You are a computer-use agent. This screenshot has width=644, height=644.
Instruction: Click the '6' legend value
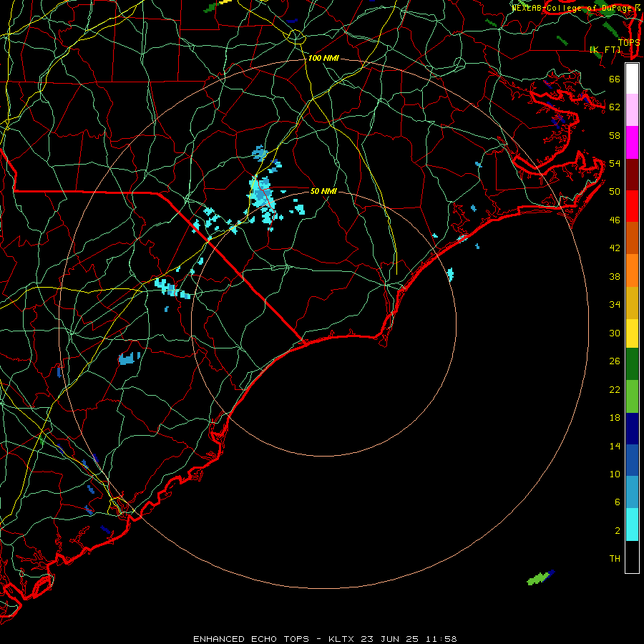point(617,502)
